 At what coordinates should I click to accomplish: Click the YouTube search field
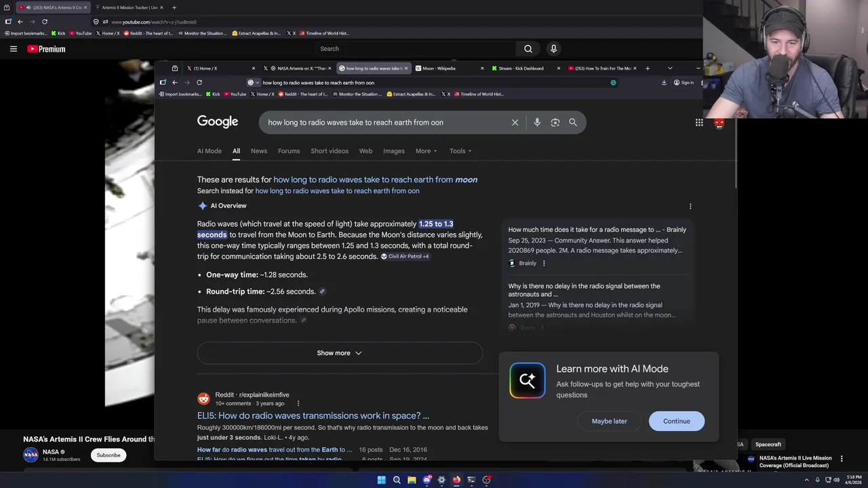click(415, 49)
